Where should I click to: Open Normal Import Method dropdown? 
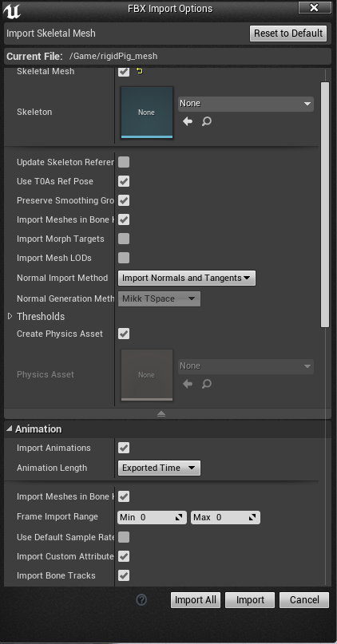point(187,278)
